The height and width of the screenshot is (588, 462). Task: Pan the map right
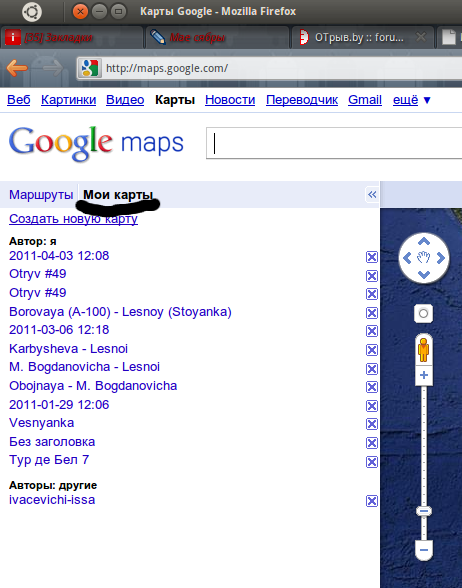click(441, 258)
